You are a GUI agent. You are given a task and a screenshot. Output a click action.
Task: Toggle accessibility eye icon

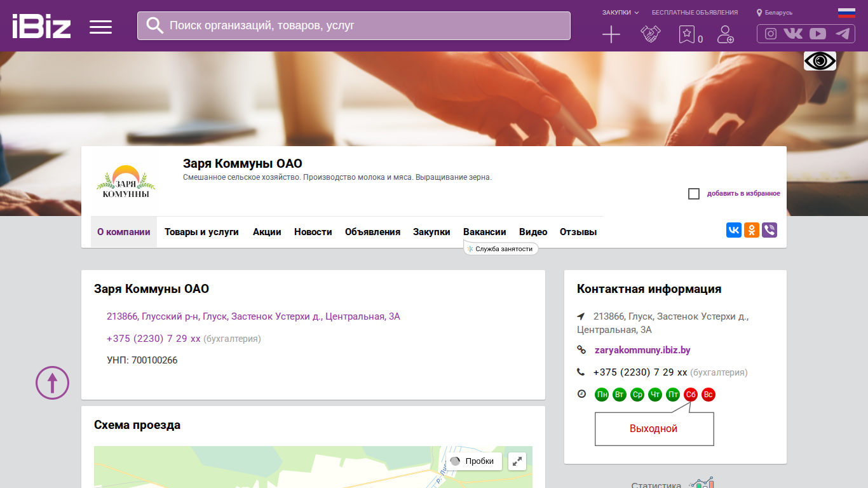pos(820,61)
